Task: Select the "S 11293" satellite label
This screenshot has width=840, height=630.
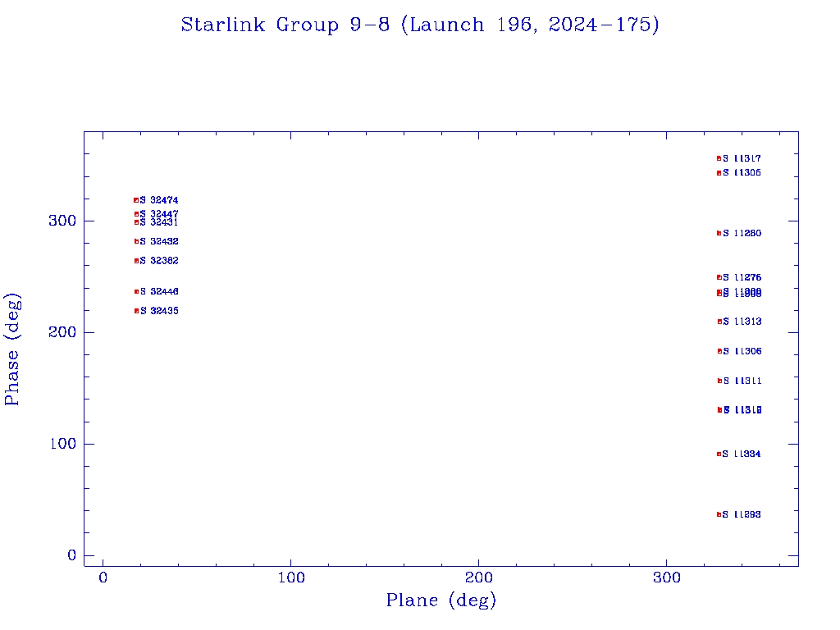Action: (742, 515)
